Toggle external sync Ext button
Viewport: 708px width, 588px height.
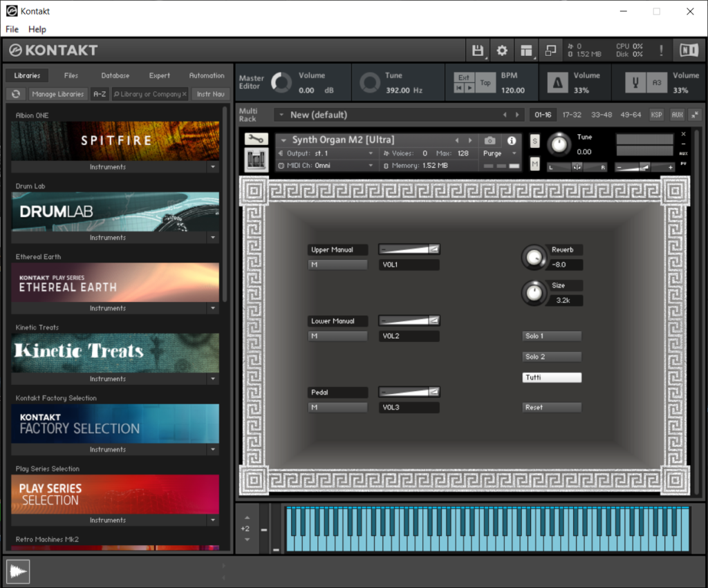click(464, 77)
